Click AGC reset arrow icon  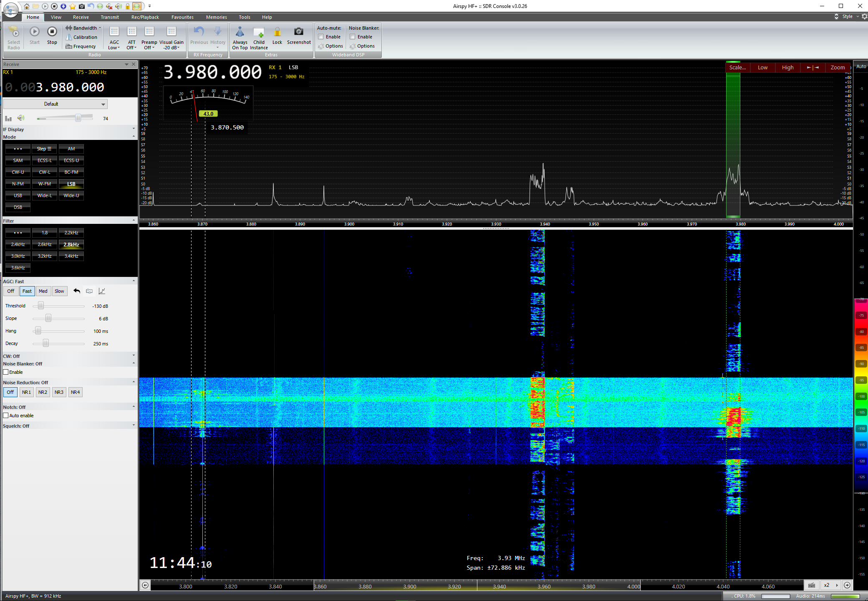click(x=77, y=291)
